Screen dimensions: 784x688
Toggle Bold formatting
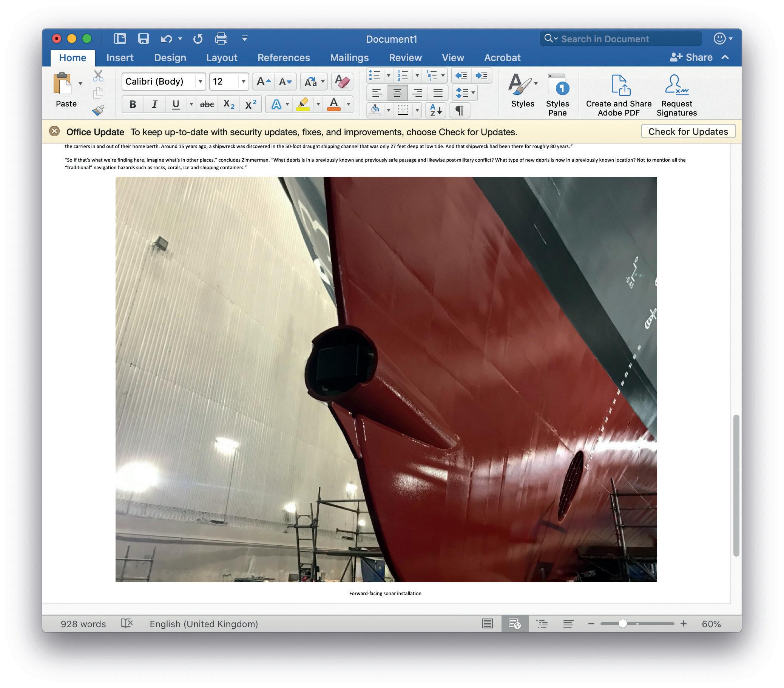pyautogui.click(x=133, y=104)
